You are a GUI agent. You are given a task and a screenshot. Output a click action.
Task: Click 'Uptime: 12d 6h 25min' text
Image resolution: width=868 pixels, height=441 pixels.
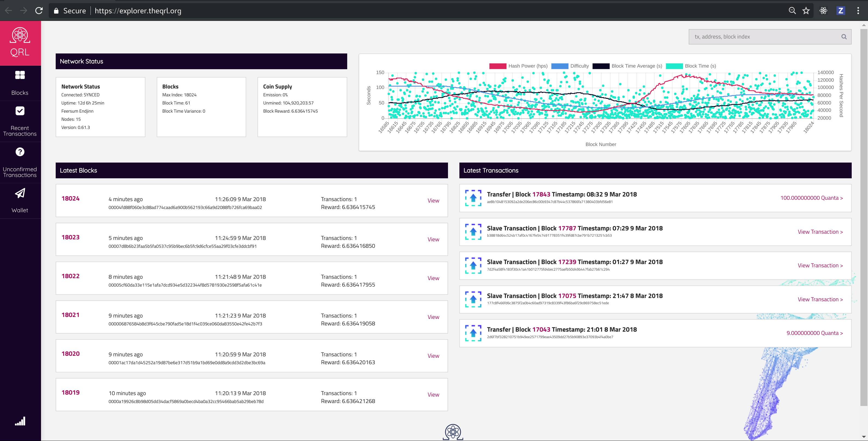(x=83, y=103)
